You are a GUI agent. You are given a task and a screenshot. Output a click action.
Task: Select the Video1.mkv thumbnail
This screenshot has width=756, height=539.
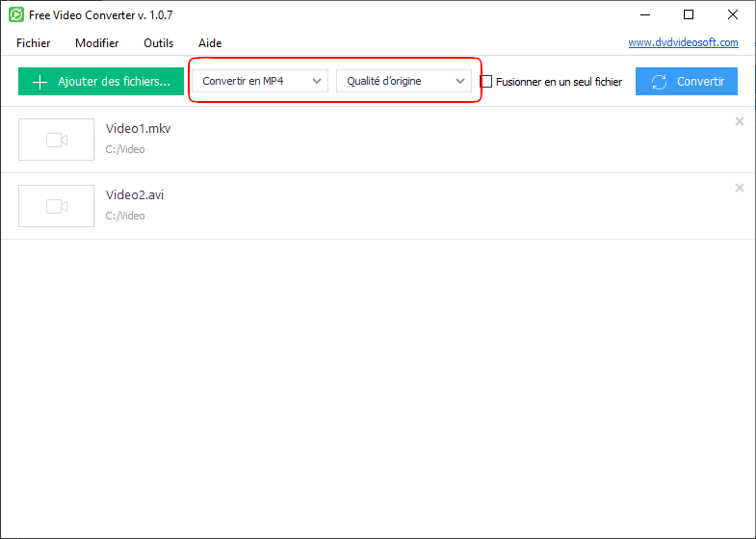pyautogui.click(x=57, y=140)
